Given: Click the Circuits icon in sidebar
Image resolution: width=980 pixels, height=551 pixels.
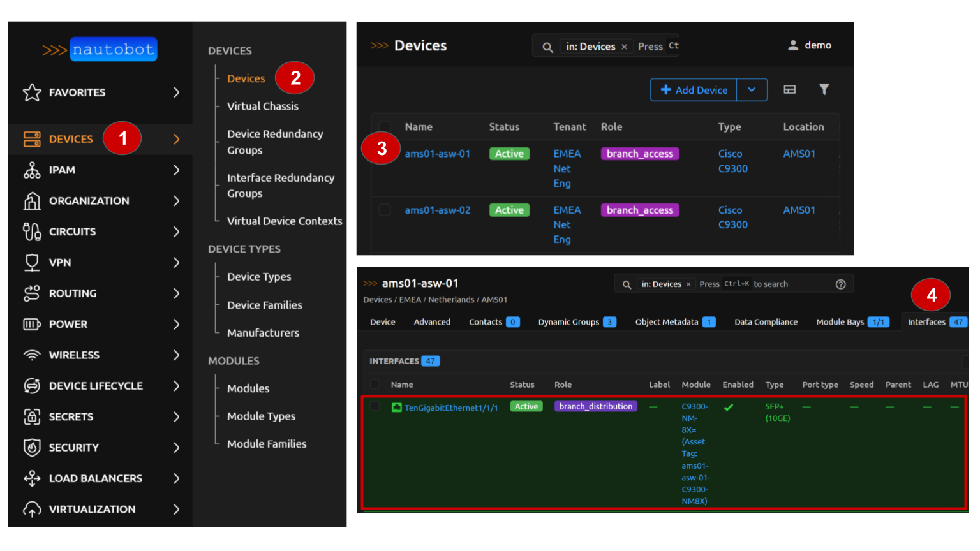Looking at the screenshot, I should 32,231.
